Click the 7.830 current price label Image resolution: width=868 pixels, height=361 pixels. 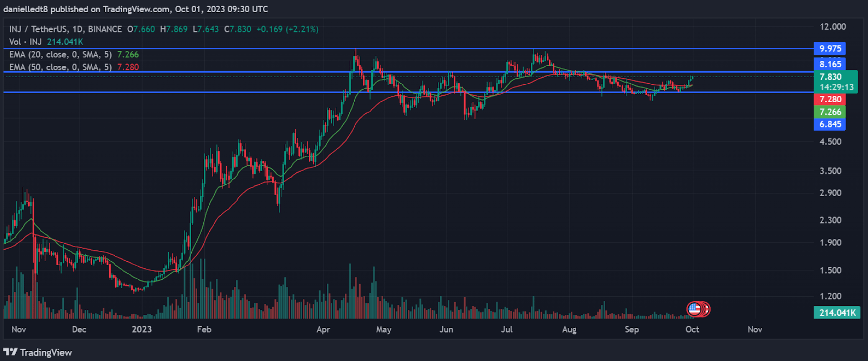(x=830, y=77)
